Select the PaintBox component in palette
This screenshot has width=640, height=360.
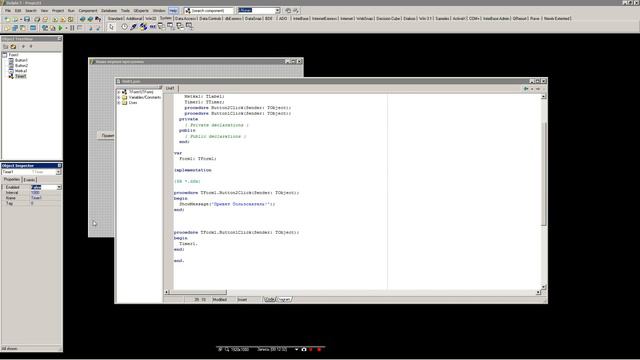(x=133, y=27)
